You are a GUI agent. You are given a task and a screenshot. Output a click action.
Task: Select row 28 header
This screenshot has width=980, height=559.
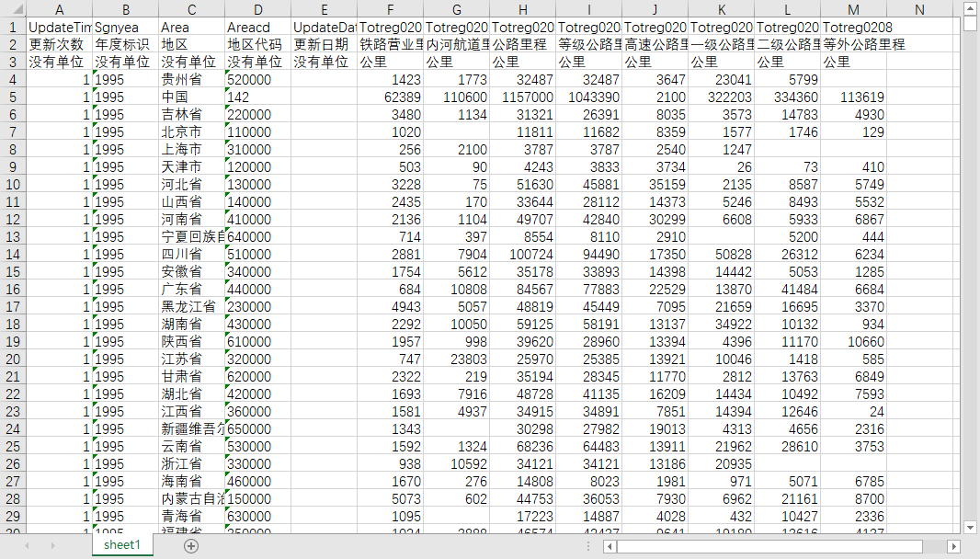13,499
